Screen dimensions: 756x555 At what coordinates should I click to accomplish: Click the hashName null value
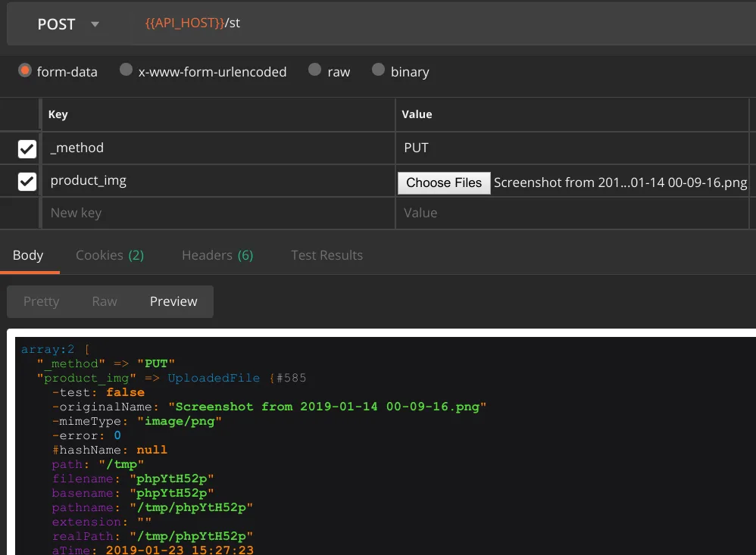pyautogui.click(x=152, y=450)
